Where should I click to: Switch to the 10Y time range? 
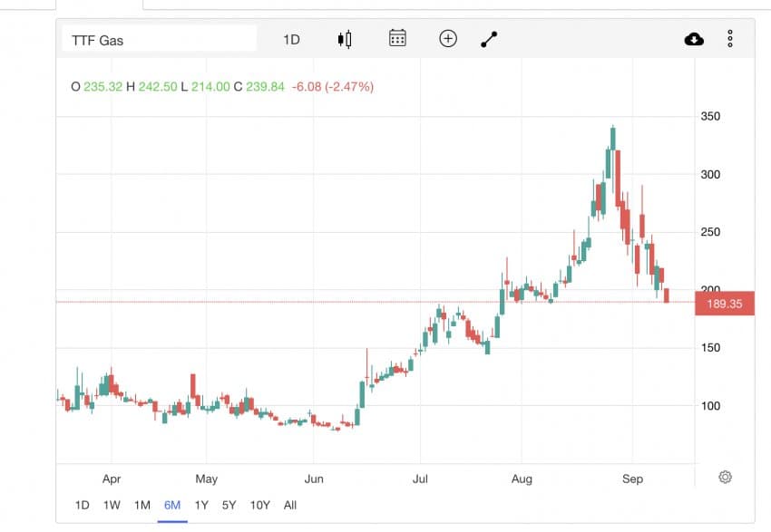pyautogui.click(x=259, y=505)
